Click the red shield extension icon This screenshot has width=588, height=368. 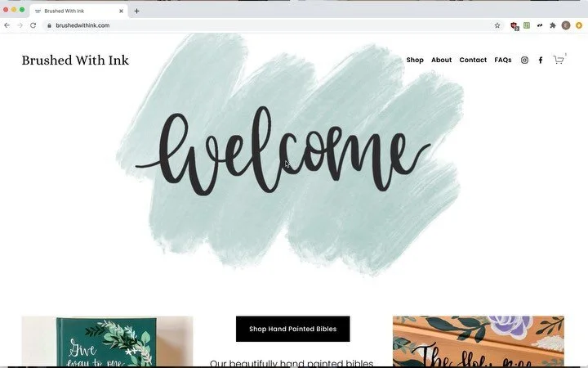(x=514, y=25)
